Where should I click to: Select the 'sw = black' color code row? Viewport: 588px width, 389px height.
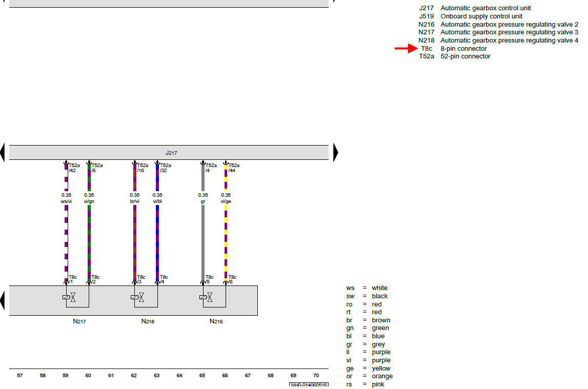(367, 296)
